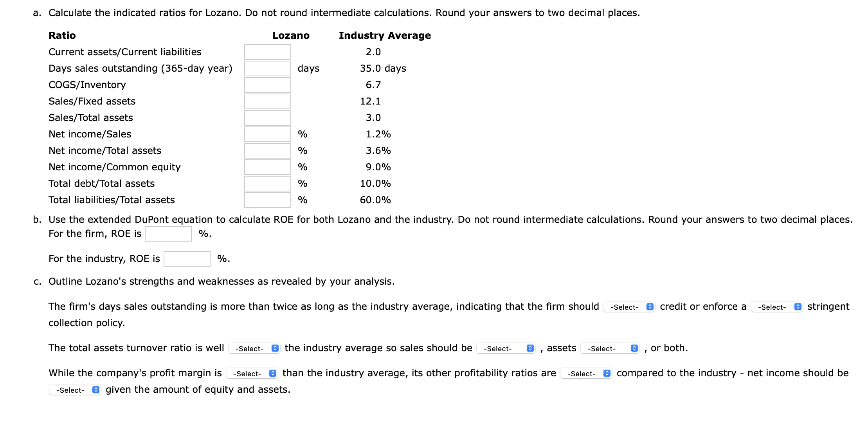Screen dimensions: 868x426
Task: Click the Net income/Total assets answer box
Action: click(x=267, y=150)
